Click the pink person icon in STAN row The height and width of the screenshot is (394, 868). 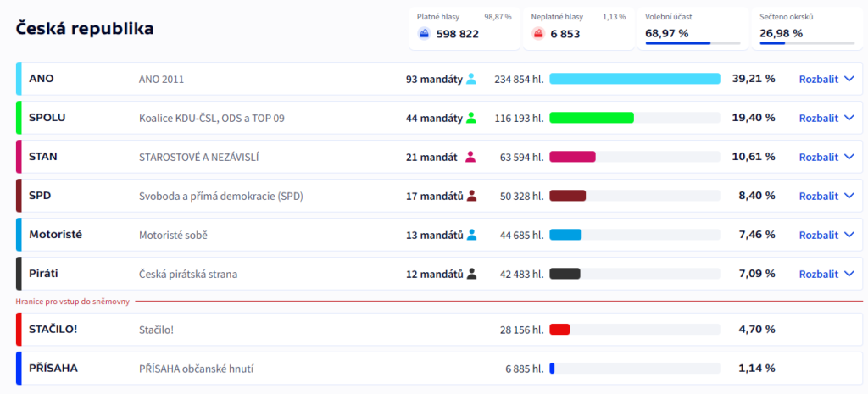pos(471,157)
